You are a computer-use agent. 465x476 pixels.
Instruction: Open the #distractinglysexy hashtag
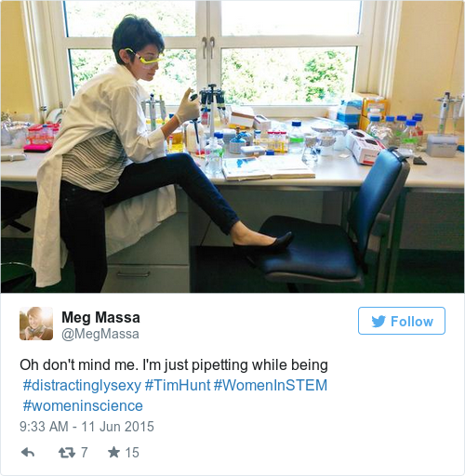[82, 385]
